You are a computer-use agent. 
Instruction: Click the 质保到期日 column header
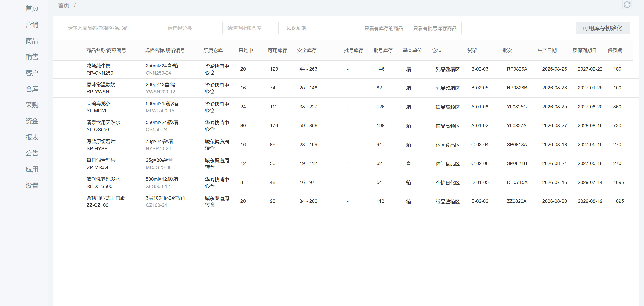pyautogui.click(x=584, y=50)
